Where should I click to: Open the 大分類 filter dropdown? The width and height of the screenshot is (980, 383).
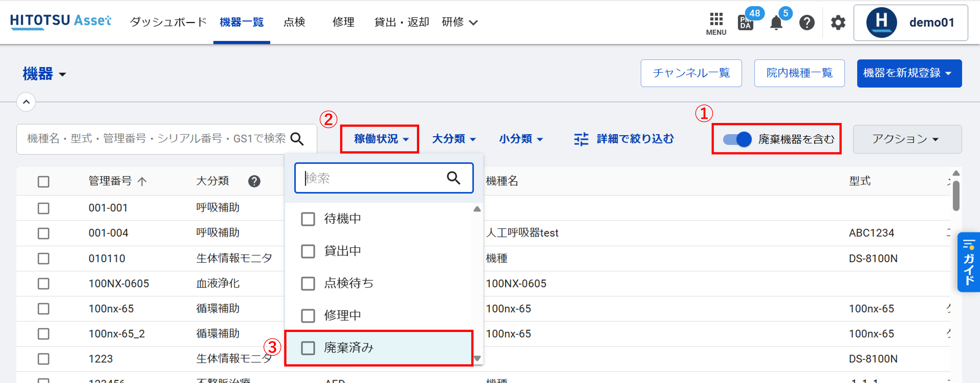pos(454,139)
